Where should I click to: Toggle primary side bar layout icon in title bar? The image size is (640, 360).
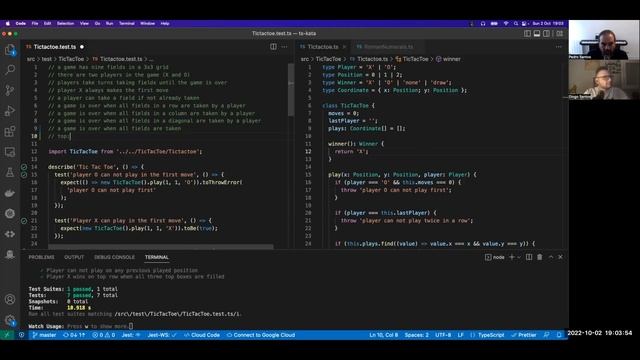tap(527, 33)
